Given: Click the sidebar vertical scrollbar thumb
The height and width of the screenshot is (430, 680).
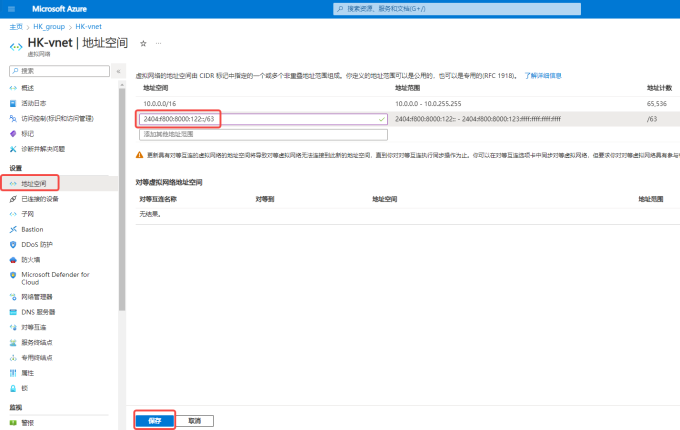Looking at the screenshot, I should click(x=122, y=199).
